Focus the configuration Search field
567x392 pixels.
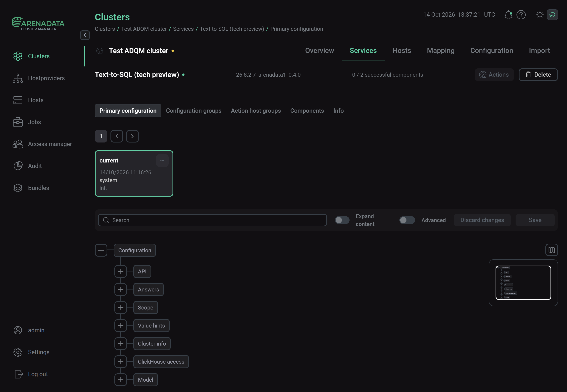pyautogui.click(x=212, y=220)
